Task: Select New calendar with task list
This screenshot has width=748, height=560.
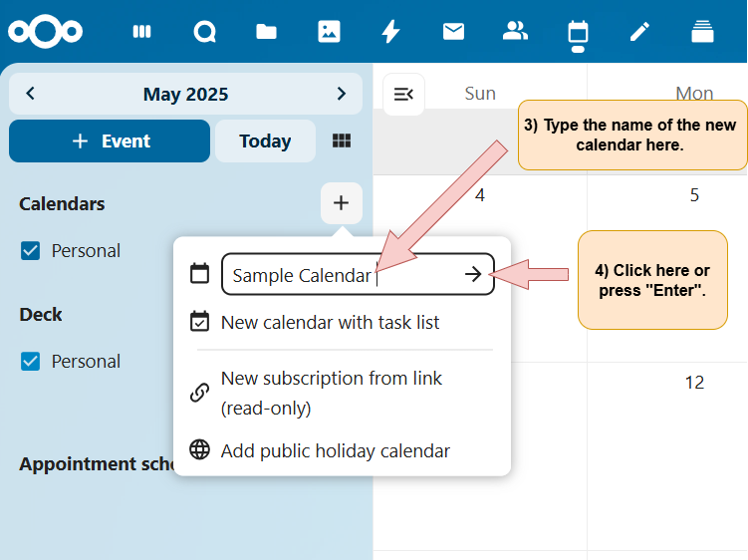Action: pos(330,322)
